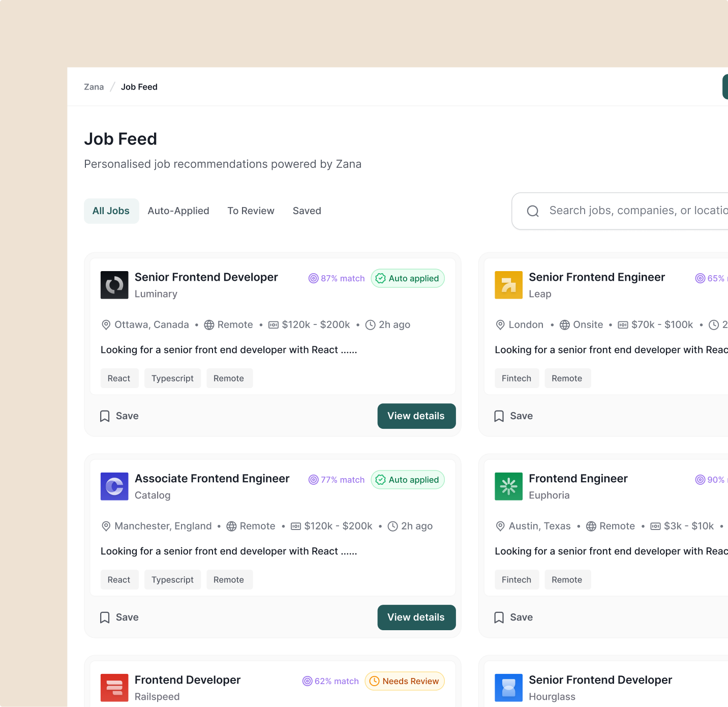This screenshot has height=707, width=728.
Task: Open the To Review tab
Action: [x=251, y=211]
